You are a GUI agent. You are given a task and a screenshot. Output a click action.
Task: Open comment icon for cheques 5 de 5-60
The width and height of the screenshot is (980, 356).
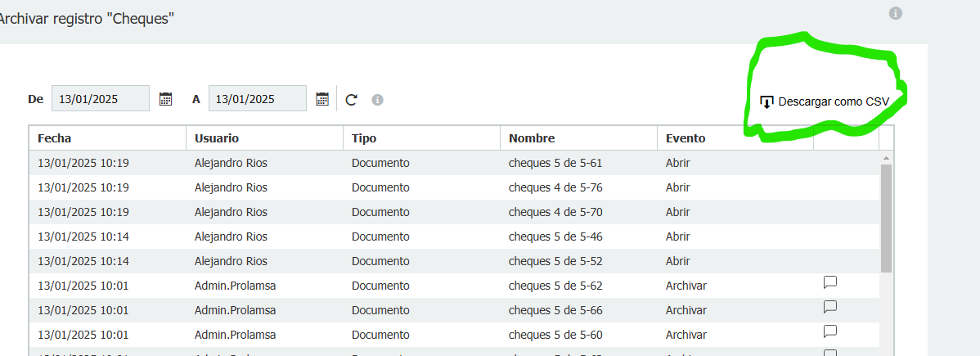point(829,332)
